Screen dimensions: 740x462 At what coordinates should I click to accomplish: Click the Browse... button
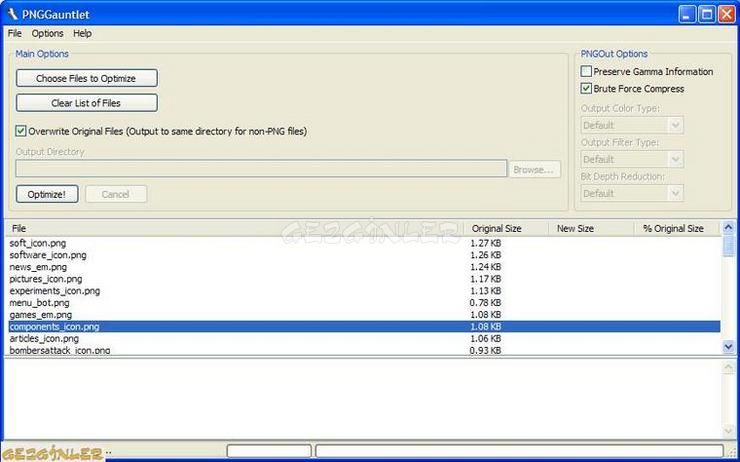pyautogui.click(x=534, y=169)
